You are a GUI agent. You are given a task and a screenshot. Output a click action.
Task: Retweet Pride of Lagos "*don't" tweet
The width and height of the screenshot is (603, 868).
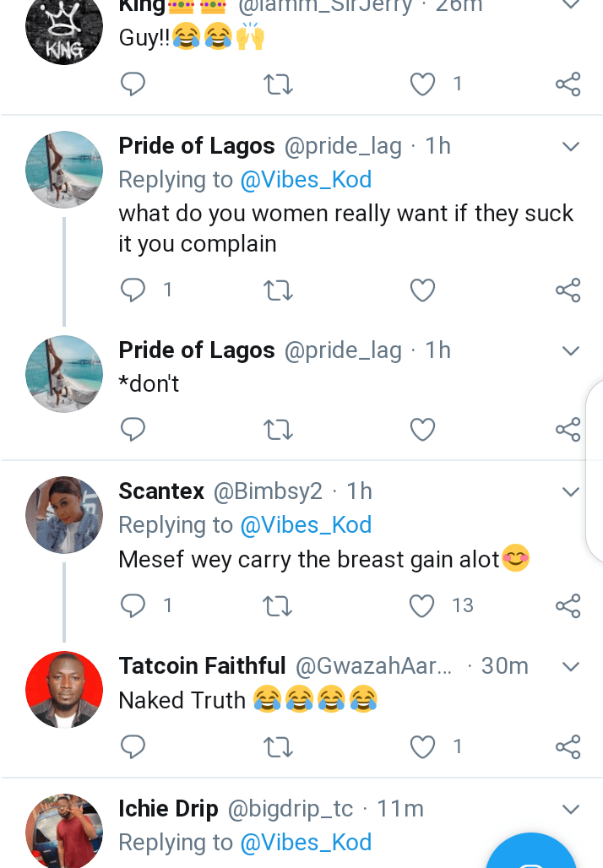tap(278, 430)
